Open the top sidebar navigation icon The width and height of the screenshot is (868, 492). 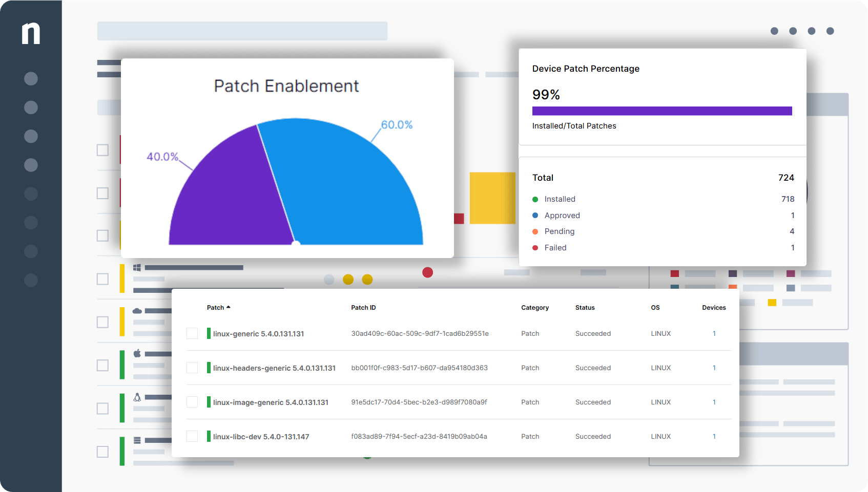tap(31, 79)
